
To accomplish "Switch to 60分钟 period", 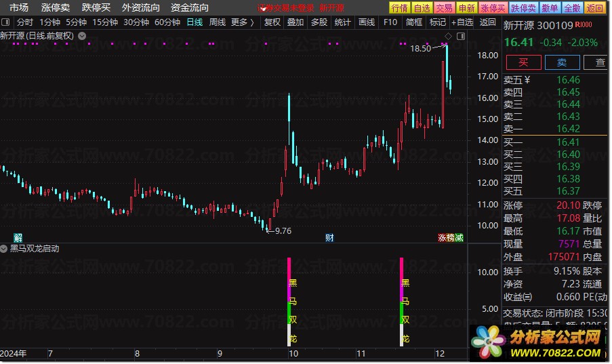I will click(167, 22).
